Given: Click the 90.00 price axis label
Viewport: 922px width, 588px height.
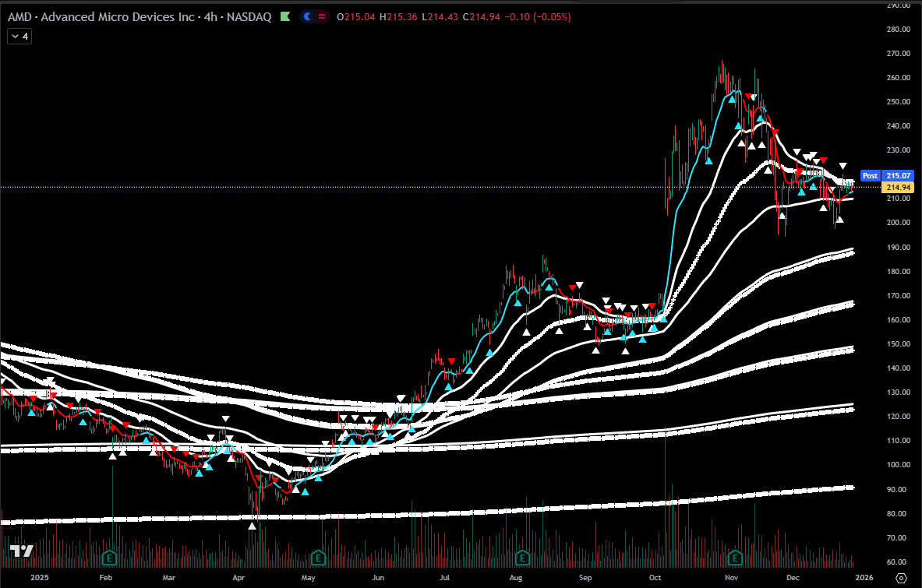Looking at the screenshot, I should point(899,489).
